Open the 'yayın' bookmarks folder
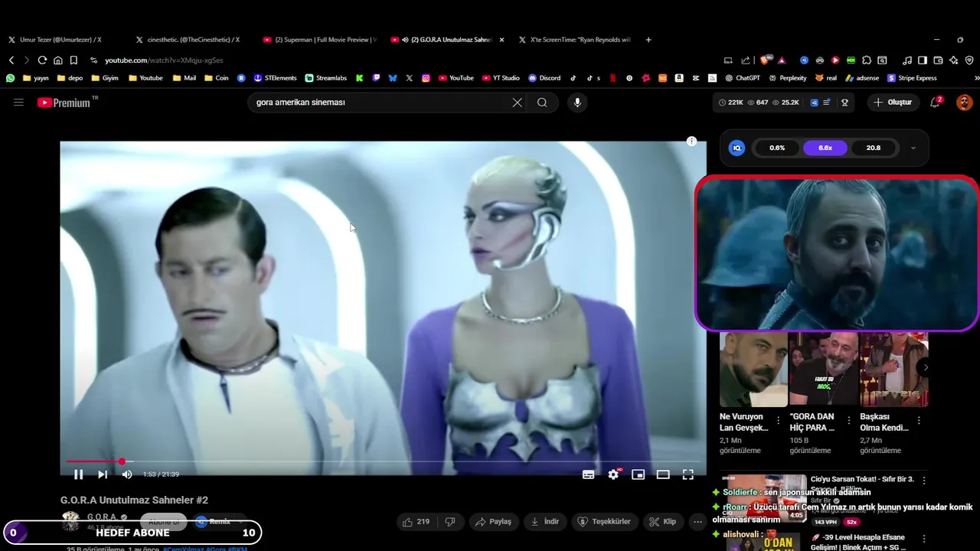Screen dimensions: 980x551 (x=36, y=78)
